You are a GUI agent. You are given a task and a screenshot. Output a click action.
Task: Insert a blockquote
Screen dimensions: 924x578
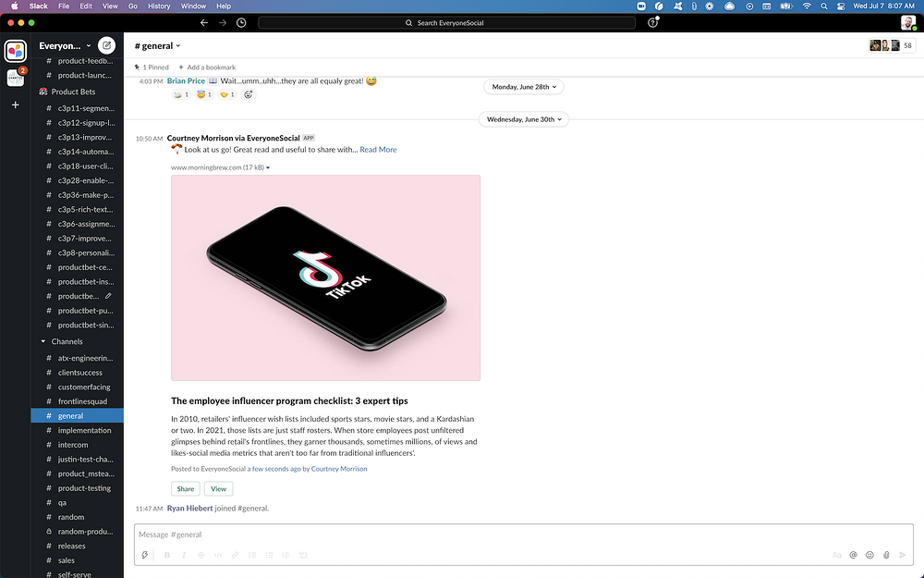(x=286, y=555)
